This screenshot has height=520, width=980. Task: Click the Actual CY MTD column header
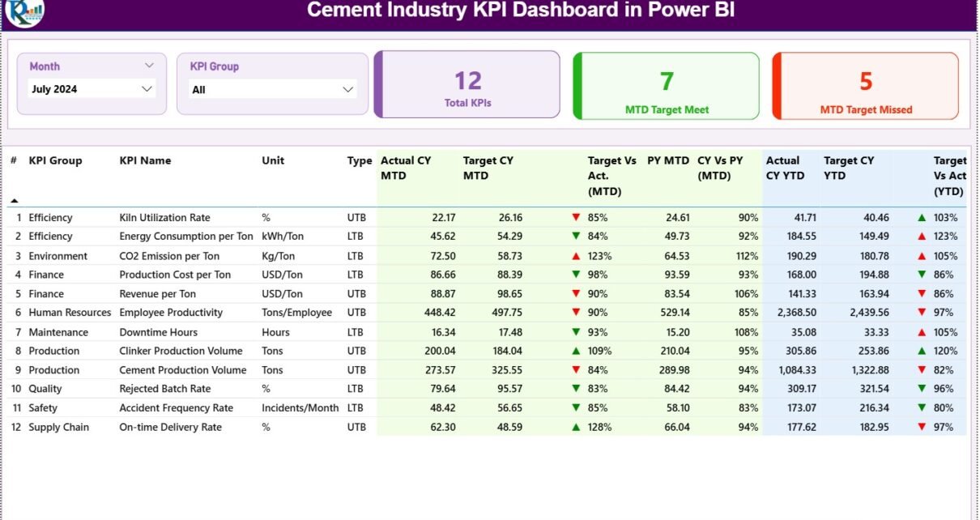coord(405,168)
